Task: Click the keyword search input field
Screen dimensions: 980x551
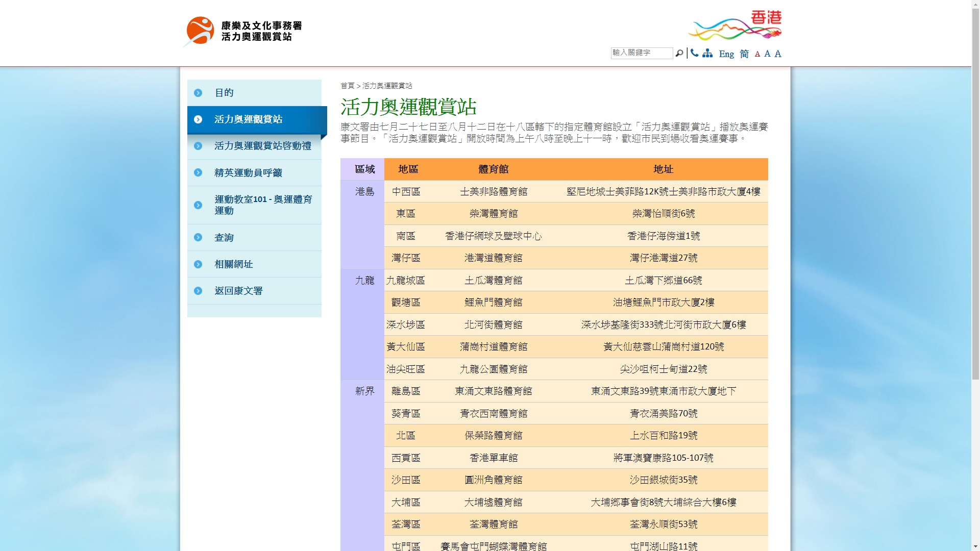Action: [x=642, y=53]
